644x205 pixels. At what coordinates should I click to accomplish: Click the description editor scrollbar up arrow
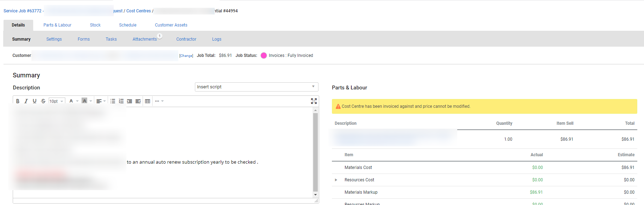pyautogui.click(x=315, y=110)
